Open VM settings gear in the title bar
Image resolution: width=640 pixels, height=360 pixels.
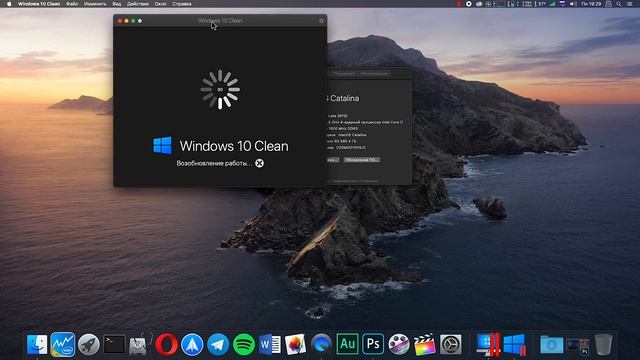(321, 20)
